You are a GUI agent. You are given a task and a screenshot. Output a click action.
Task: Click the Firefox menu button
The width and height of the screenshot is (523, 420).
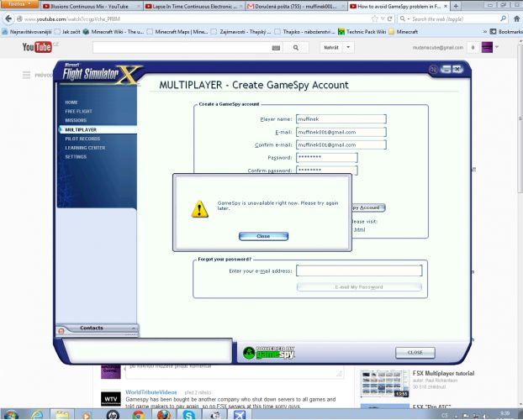(x=18, y=4)
